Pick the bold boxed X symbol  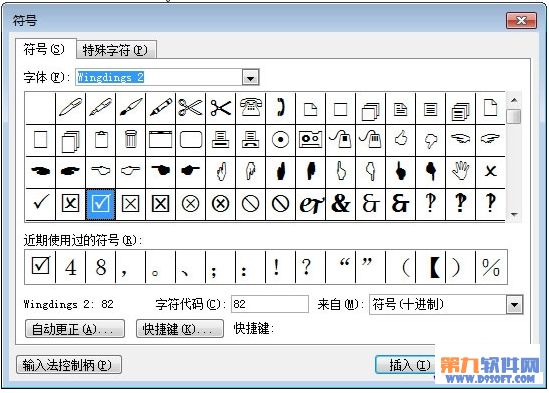click(161, 204)
